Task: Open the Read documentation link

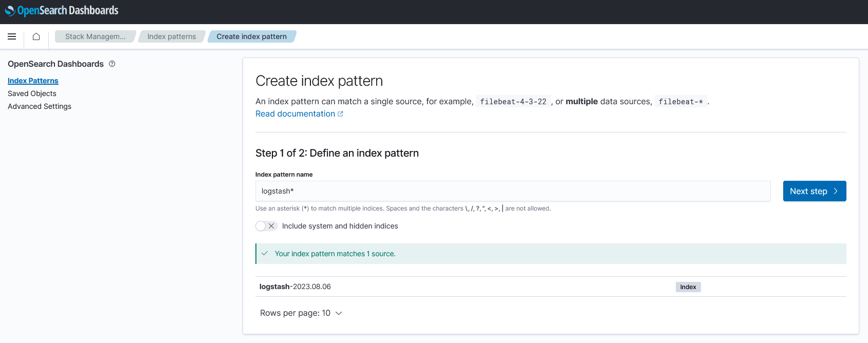Action: [295, 114]
